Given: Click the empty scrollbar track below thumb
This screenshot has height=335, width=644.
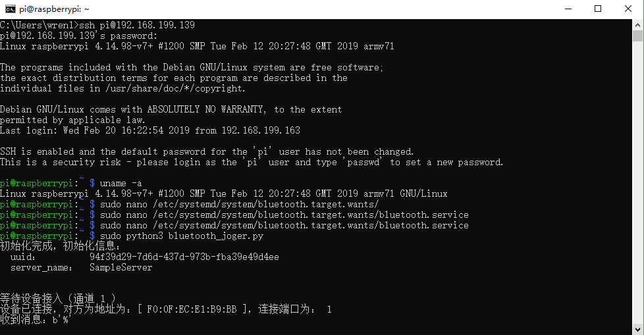Looking at the screenshot, I should (x=637, y=183).
